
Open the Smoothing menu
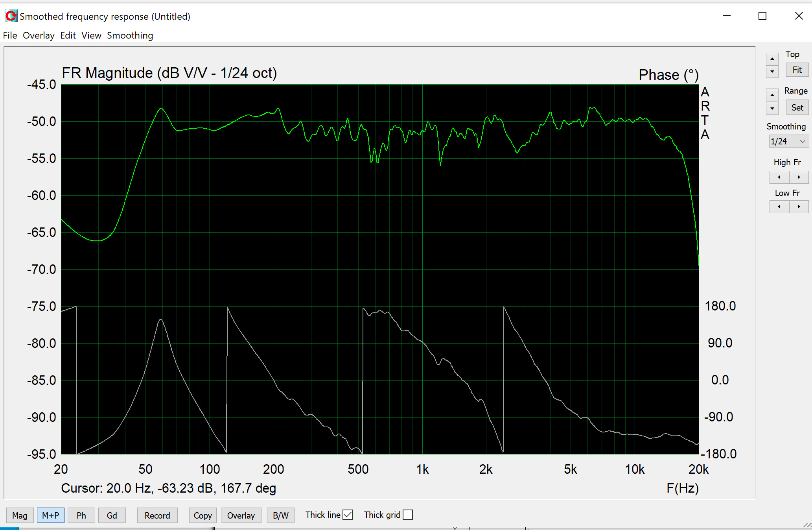pyautogui.click(x=130, y=35)
